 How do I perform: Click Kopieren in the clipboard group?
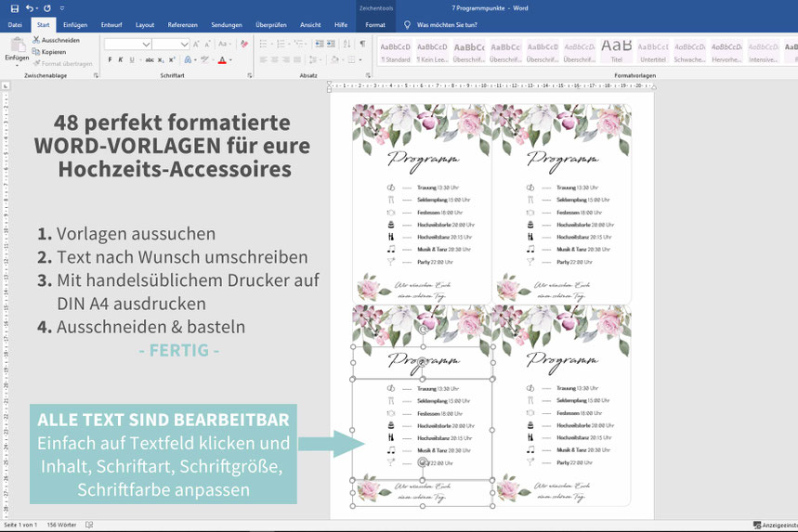53,52
